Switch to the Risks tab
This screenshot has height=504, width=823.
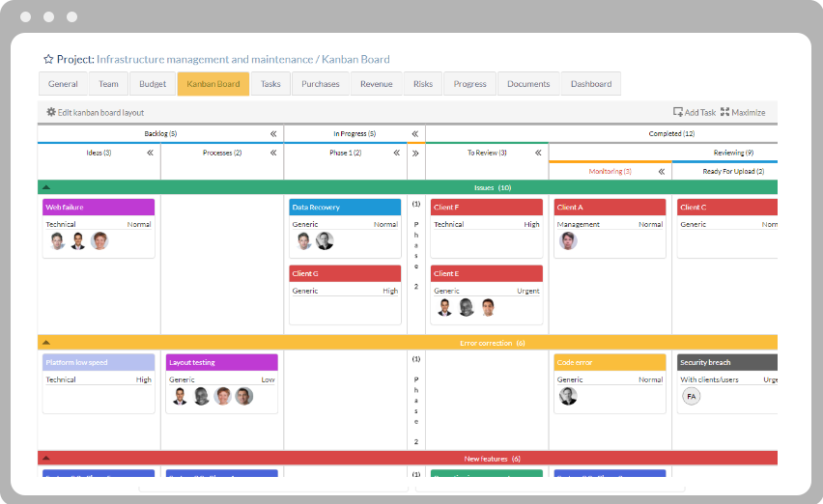click(423, 84)
